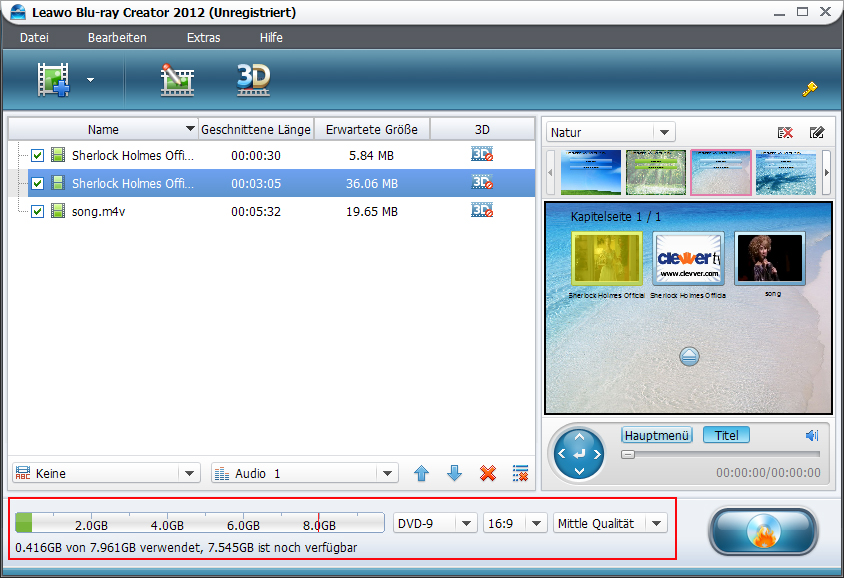The image size is (844, 578).
Task: Click the Kapitelseite 1 / 1 label
Action: point(616,217)
